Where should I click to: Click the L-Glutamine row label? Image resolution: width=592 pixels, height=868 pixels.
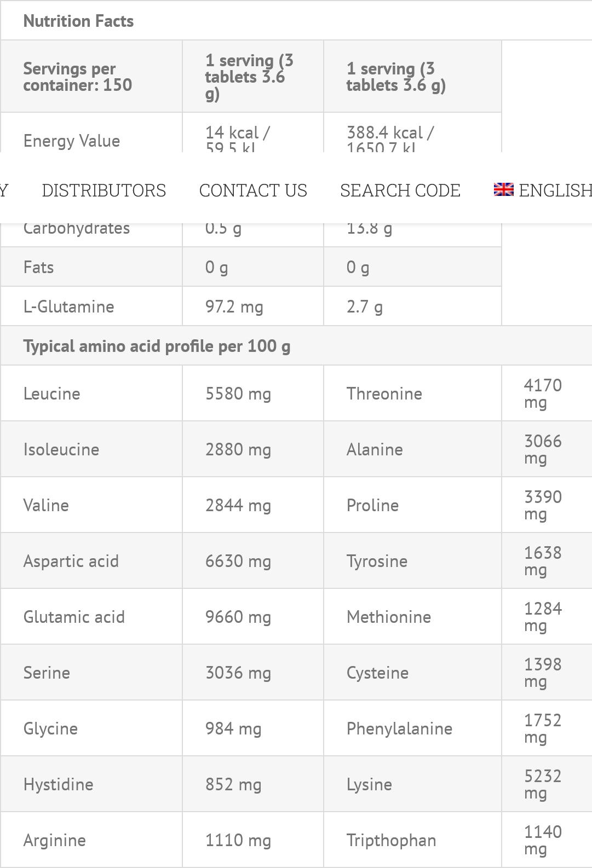click(69, 306)
